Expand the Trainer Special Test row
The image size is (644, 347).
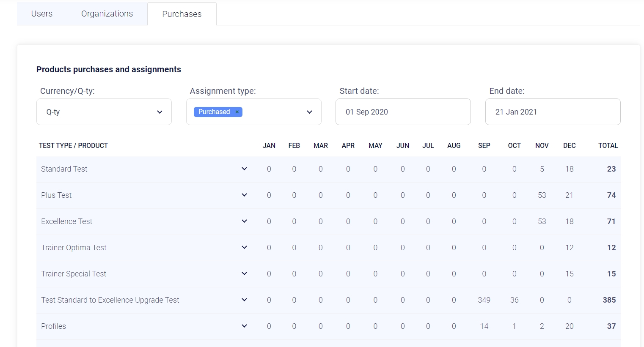[x=244, y=274]
